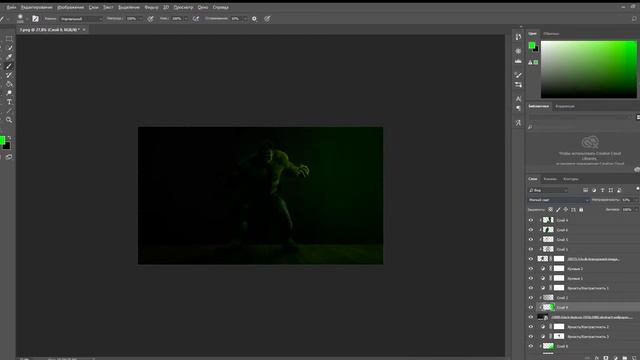Open the Файл menu

(x=11, y=7)
